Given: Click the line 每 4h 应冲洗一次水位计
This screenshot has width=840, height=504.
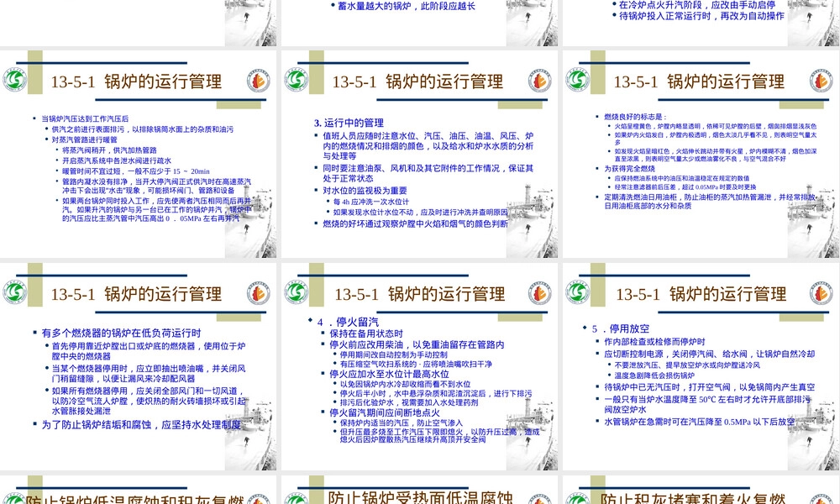Looking at the screenshot, I should tap(370, 202).
